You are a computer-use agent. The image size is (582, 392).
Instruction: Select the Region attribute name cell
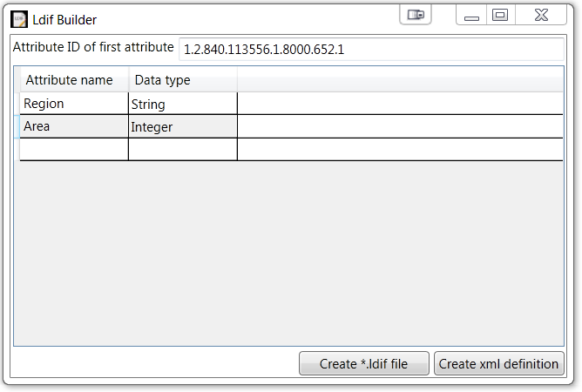coord(73,104)
